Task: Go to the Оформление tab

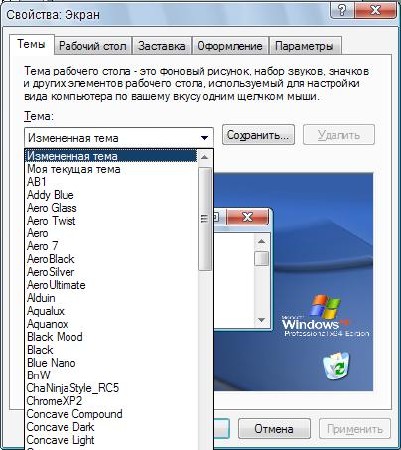Action: point(230,46)
